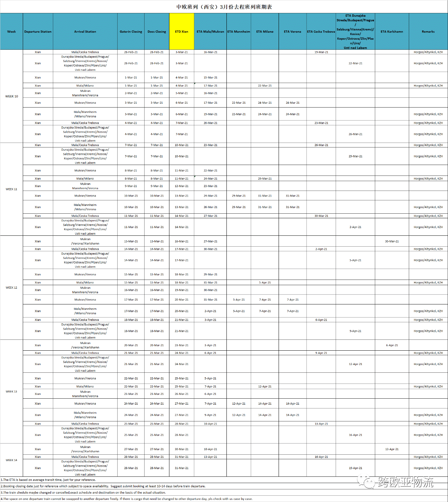Click the 'WEEK 14' cell
Viewport: 448px width, 502px height.
(12, 460)
